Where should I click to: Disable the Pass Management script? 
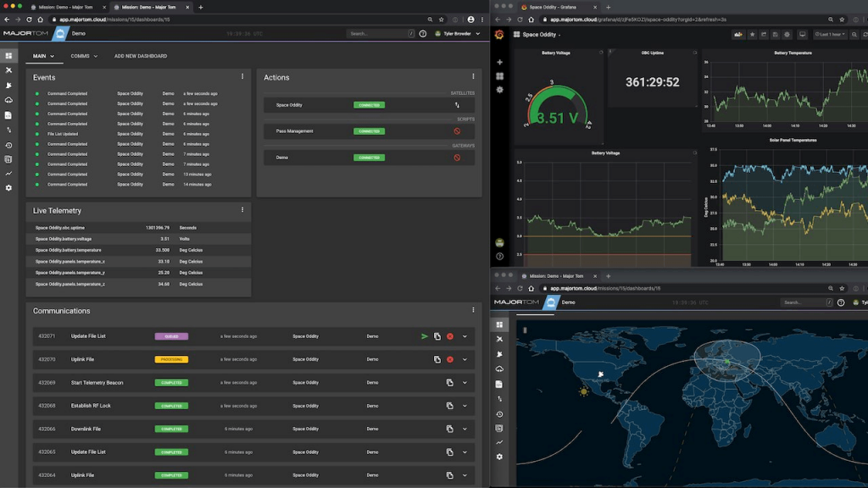pos(457,131)
